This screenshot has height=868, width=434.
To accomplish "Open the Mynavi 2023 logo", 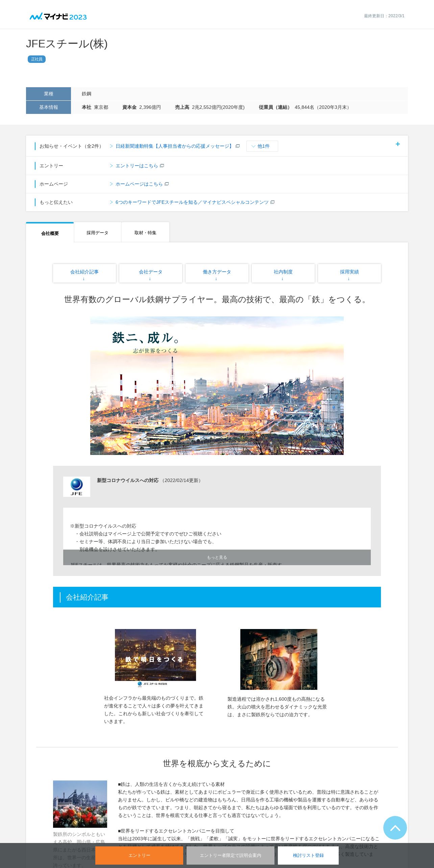I will tap(58, 17).
